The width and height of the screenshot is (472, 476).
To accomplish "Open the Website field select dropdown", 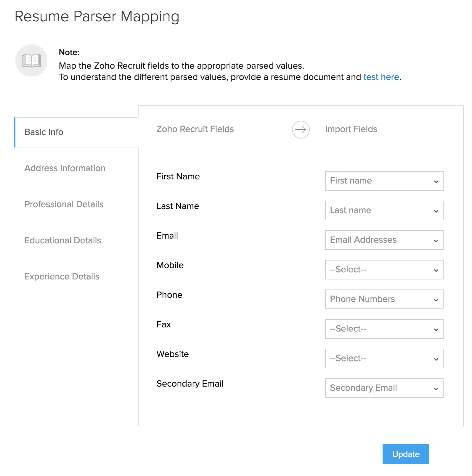I will click(384, 358).
